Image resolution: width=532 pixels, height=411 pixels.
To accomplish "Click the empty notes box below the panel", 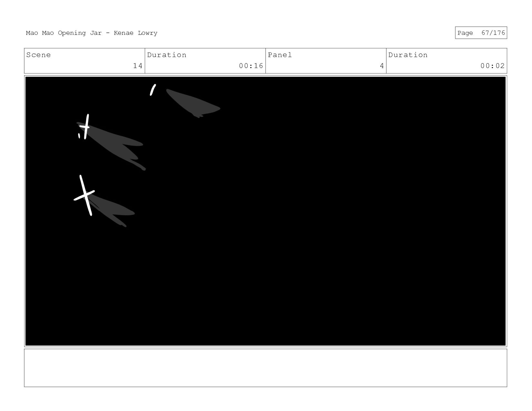I will 265,368.
